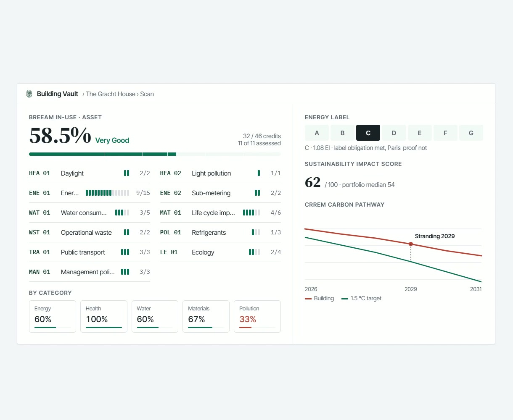Click the 32 / 46 credits text
Image resolution: width=513 pixels, height=420 pixels.
point(262,136)
